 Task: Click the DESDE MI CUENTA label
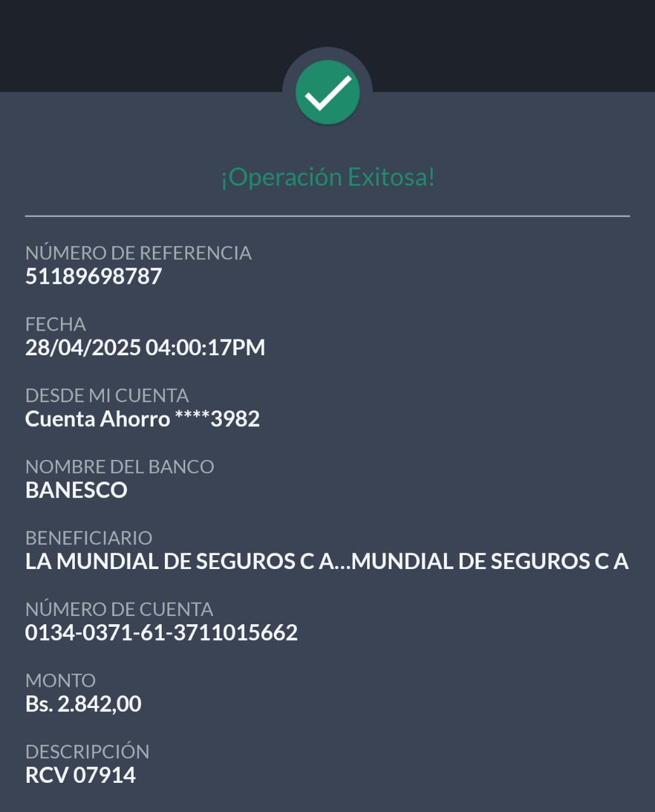pos(107,395)
